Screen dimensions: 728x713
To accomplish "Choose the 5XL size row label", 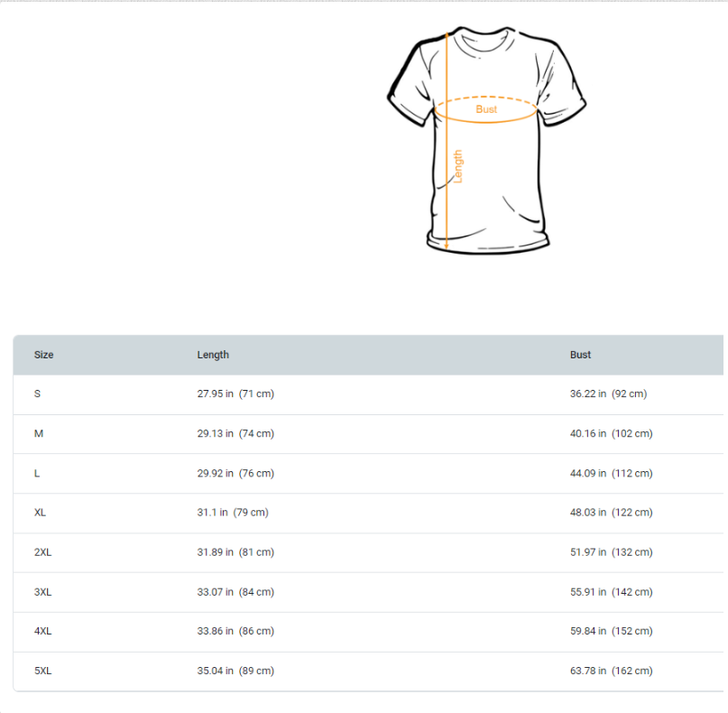I will coord(43,671).
